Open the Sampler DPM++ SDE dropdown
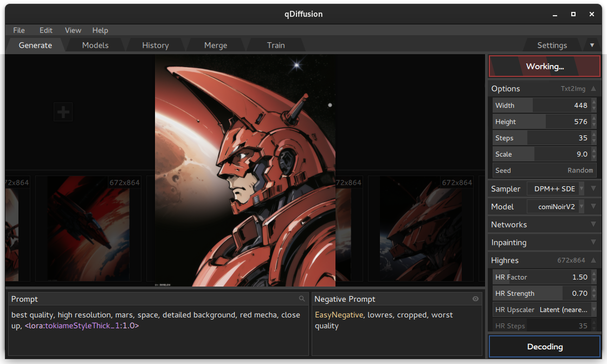Screen dimensions: 607x364 (x=556, y=188)
